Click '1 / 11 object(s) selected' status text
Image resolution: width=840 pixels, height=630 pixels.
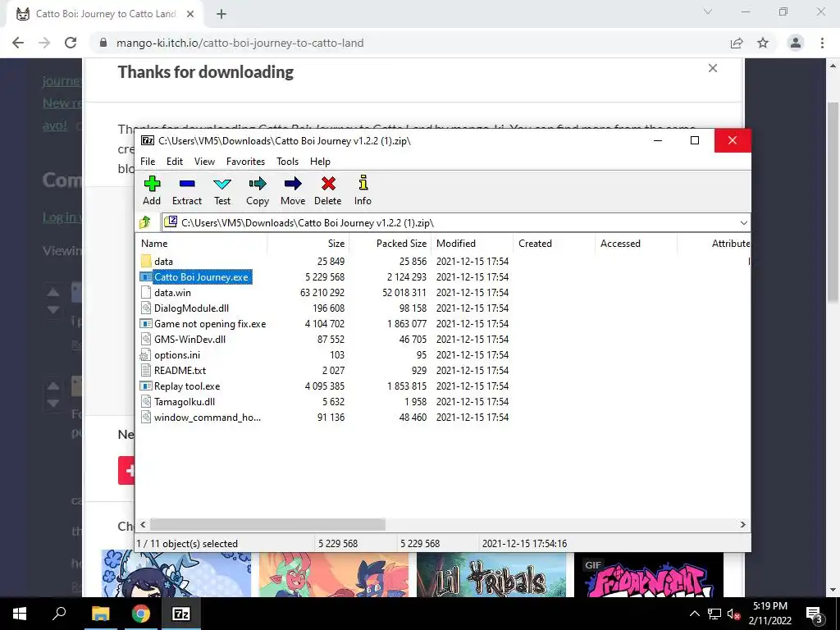187,543
